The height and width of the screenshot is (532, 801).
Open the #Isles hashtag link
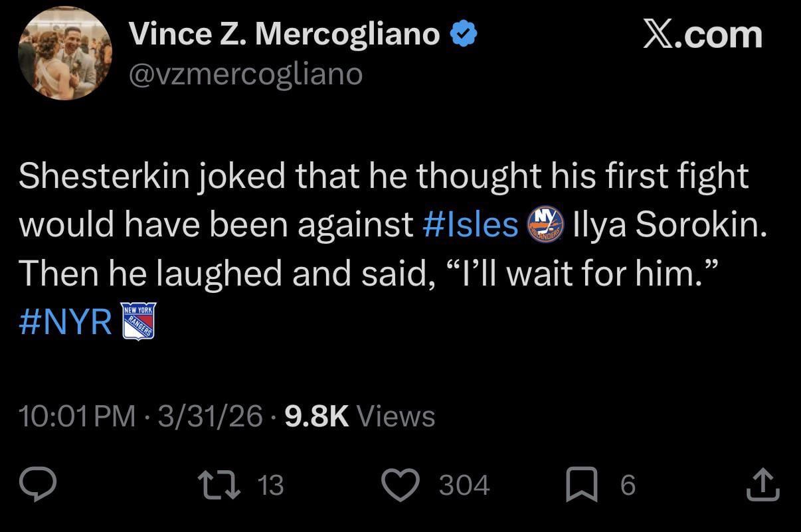point(470,225)
